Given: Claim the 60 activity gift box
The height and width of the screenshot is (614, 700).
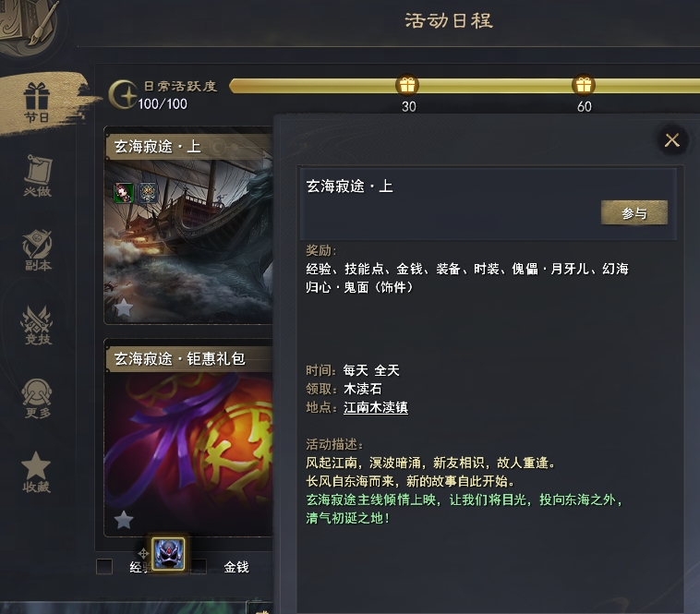Looking at the screenshot, I should tap(584, 84).
